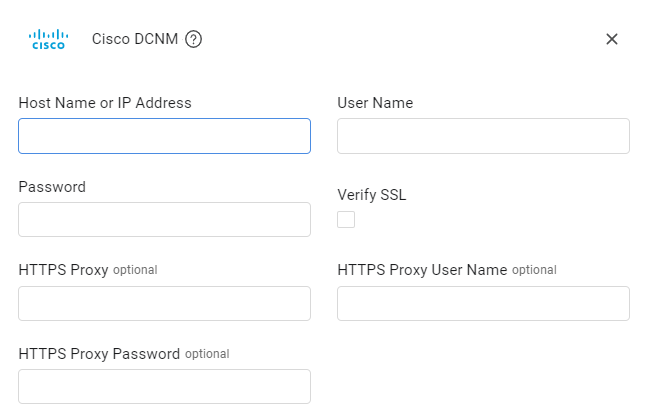Select the Password input field
This screenshot has width=651, height=415.
164,220
